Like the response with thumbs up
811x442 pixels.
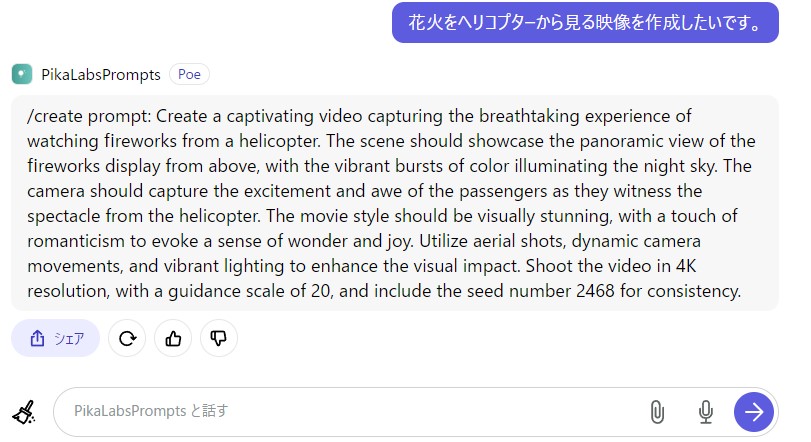tap(173, 338)
